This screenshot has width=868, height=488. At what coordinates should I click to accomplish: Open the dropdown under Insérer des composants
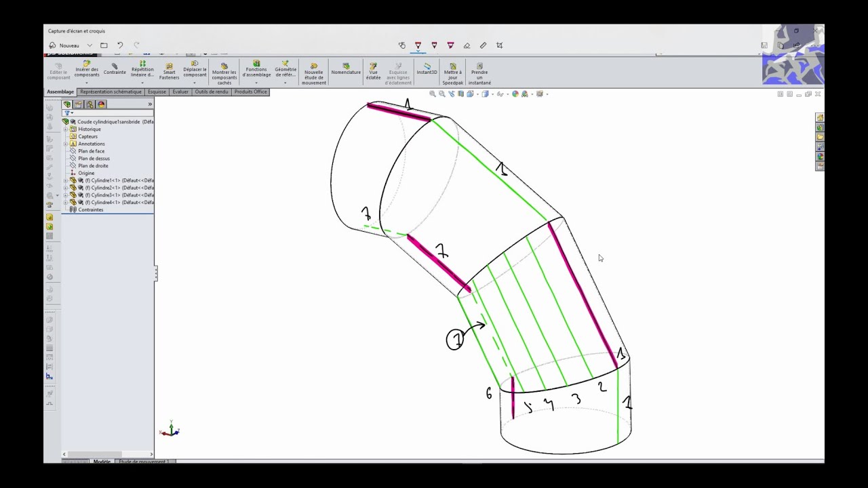tap(87, 83)
